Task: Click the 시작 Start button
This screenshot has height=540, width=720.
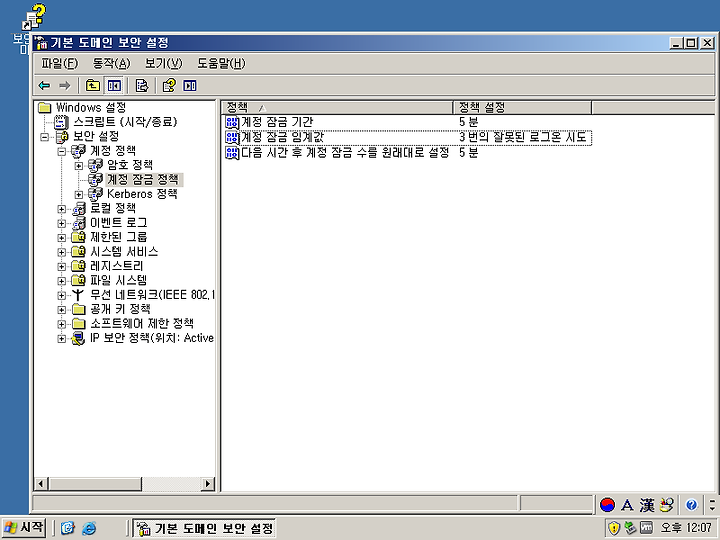Action: (x=24, y=528)
